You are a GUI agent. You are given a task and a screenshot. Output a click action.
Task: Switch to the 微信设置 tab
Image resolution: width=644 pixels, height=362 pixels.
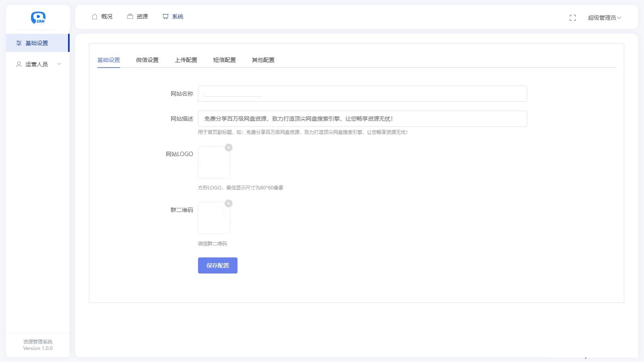(147, 60)
